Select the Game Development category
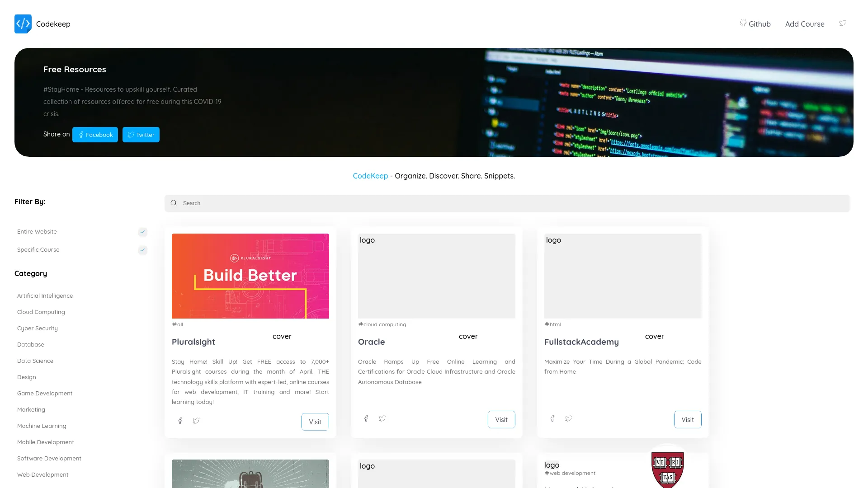The image size is (868, 488). 45,393
